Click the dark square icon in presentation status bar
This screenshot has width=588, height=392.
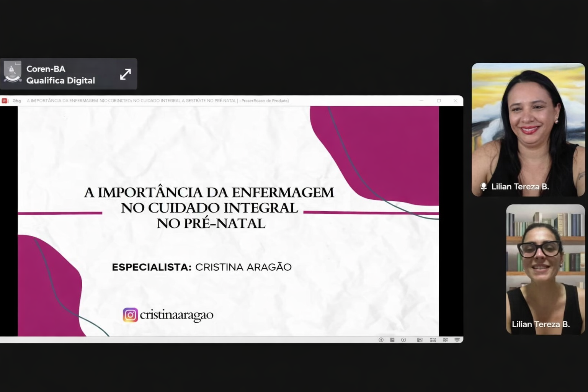392,340
